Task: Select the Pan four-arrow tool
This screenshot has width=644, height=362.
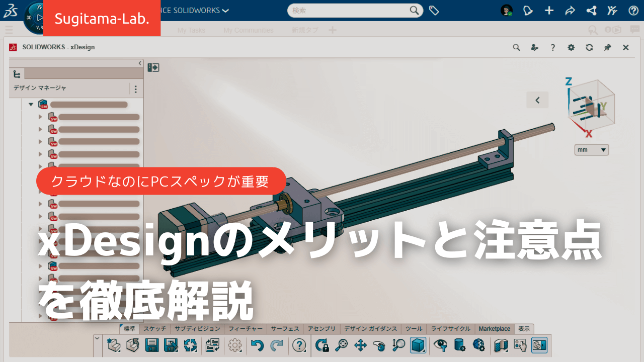Action: click(x=360, y=345)
